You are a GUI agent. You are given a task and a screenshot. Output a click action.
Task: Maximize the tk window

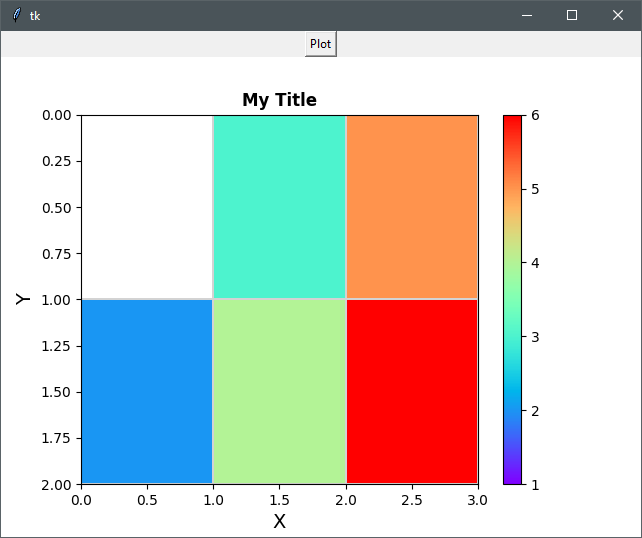572,15
